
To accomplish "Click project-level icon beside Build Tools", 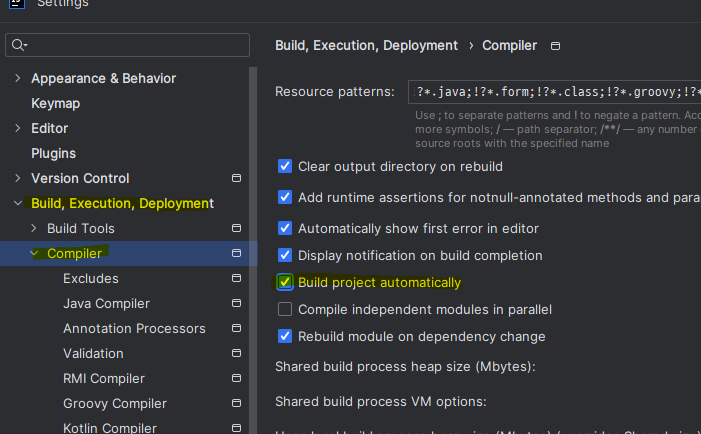I will tap(237, 229).
